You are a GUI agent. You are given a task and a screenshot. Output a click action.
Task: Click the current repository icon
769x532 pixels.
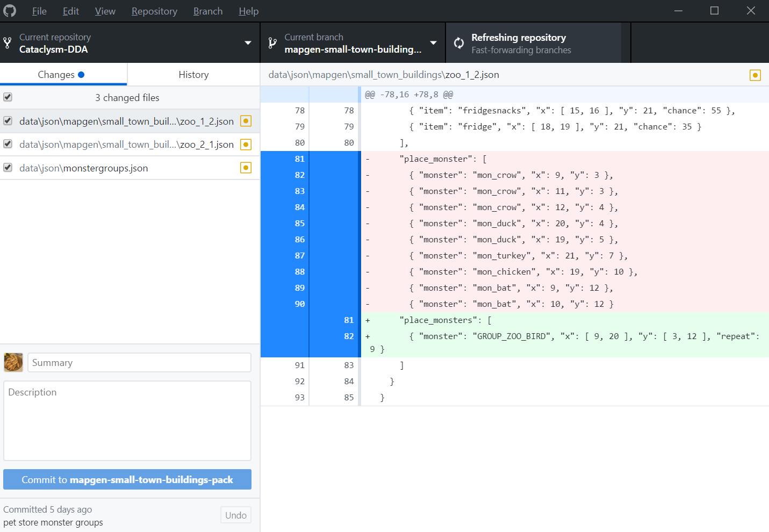(x=7, y=43)
